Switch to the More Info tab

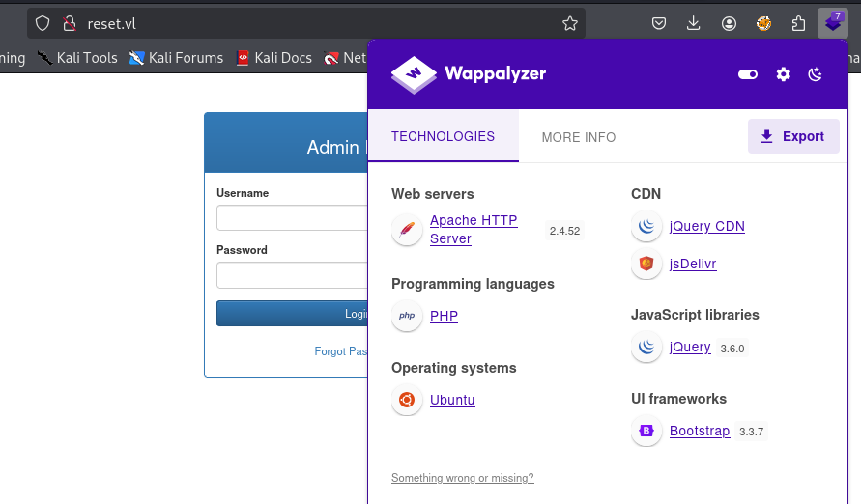[578, 137]
